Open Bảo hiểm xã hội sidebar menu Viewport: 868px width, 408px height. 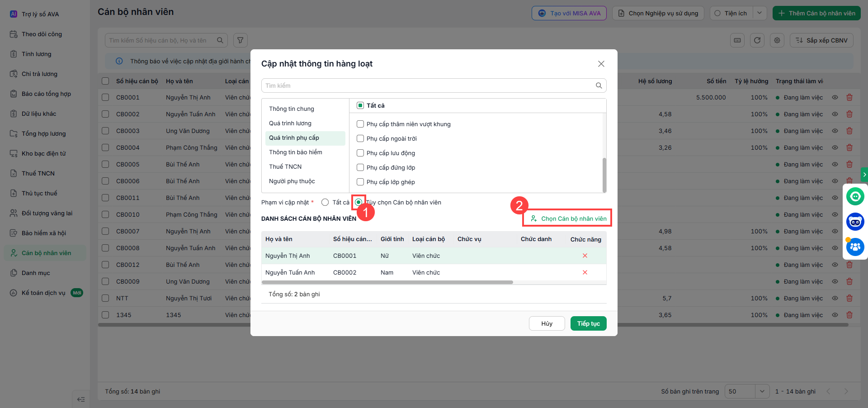(45, 233)
